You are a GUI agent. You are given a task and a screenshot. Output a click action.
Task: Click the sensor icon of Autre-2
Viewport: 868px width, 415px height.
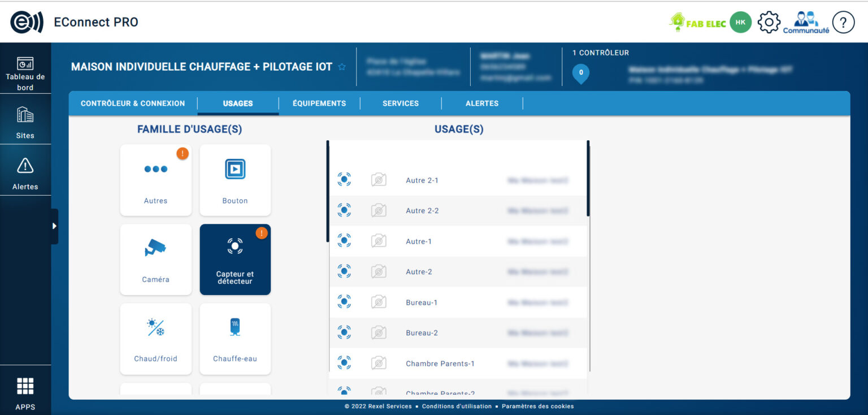coord(344,271)
